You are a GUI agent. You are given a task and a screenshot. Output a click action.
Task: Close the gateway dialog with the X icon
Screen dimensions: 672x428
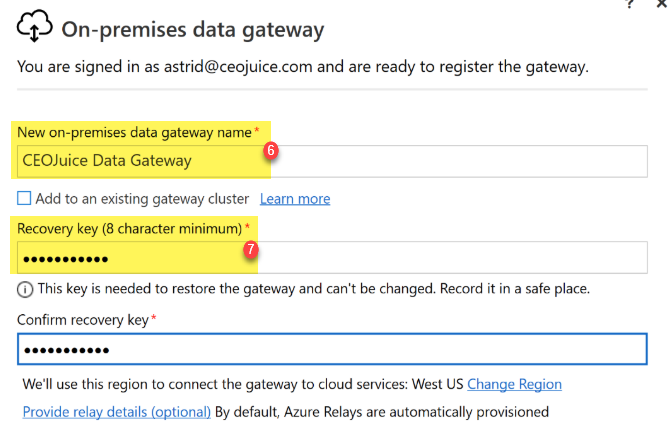tap(662, 3)
